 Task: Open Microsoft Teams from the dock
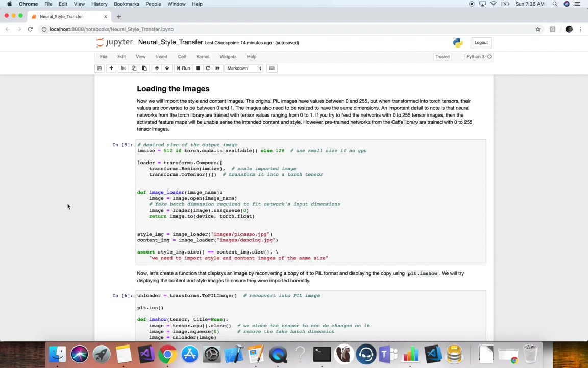tap(388, 354)
